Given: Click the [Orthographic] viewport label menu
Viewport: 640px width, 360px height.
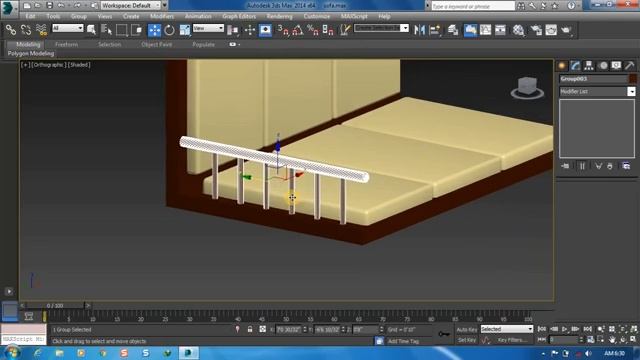Looking at the screenshot, I should 48,64.
